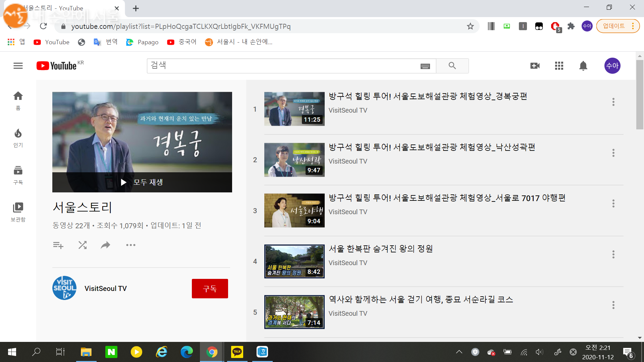Open the YouTube notifications bell

(583, 66)
